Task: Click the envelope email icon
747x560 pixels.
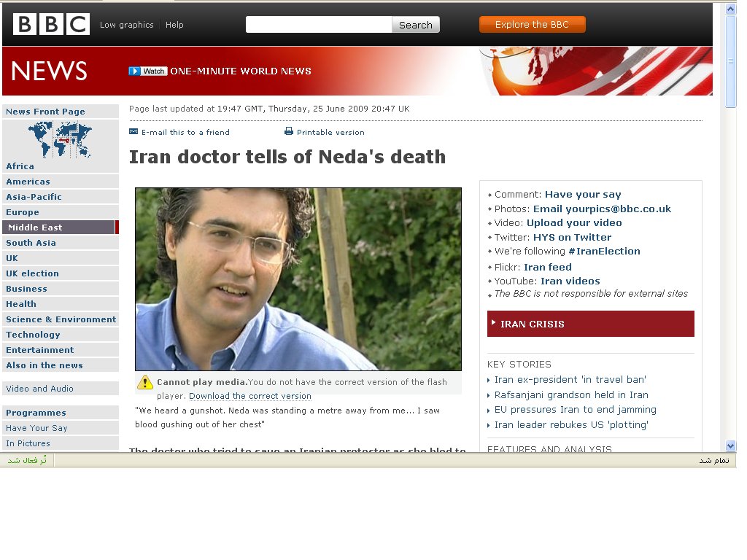Action: pos(133,132)
